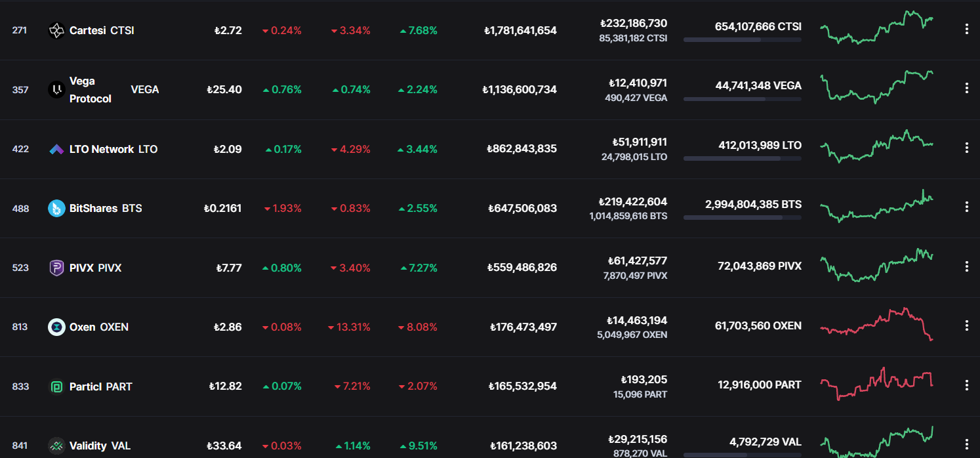
Task: Open the three-dot menu for BitShares
Action: click(x=966, y=207)
